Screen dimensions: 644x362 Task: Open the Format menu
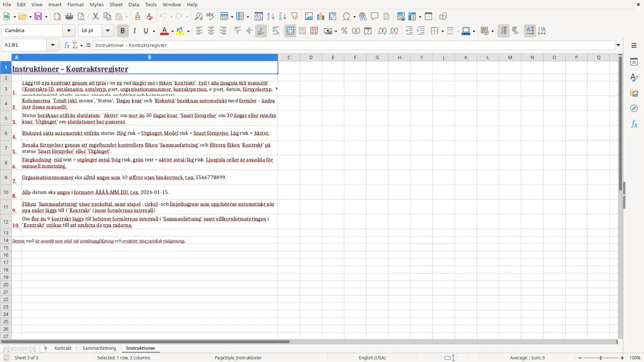point(75,4)
